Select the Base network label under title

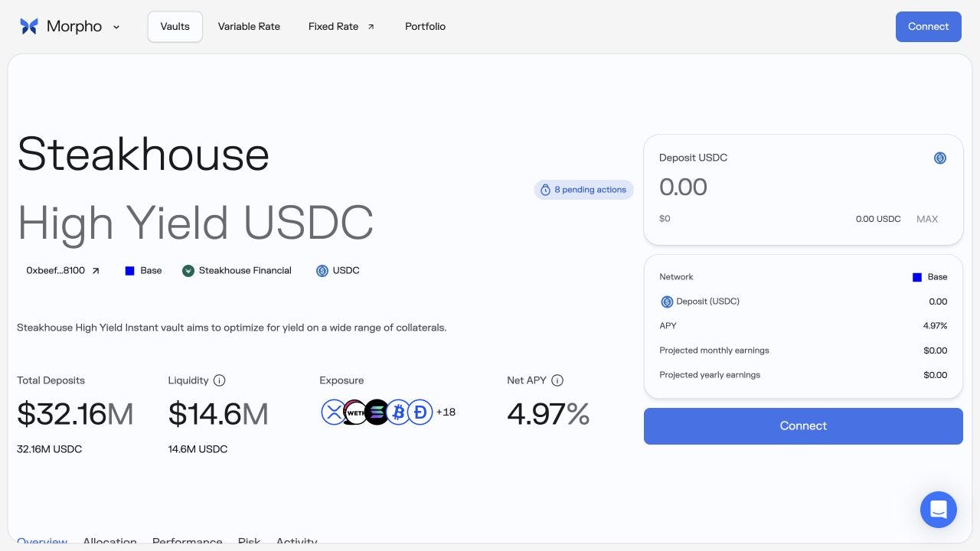click(151, 270)
